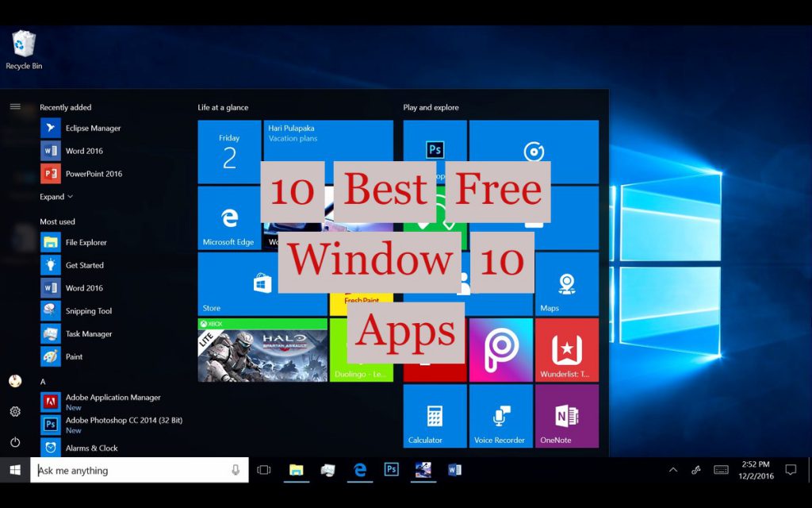Open Photoshop from the taskbar
The image size is (812, 508).
(391, 470)
